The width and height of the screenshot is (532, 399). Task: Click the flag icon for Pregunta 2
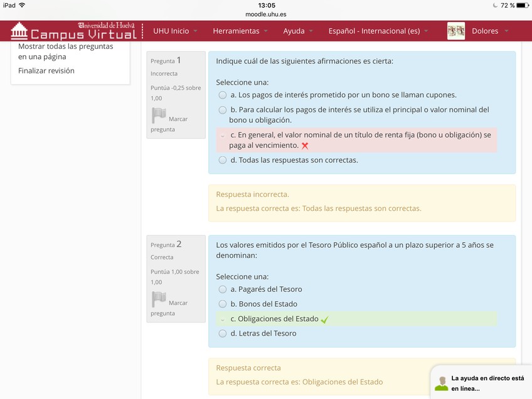pos(159,299)
